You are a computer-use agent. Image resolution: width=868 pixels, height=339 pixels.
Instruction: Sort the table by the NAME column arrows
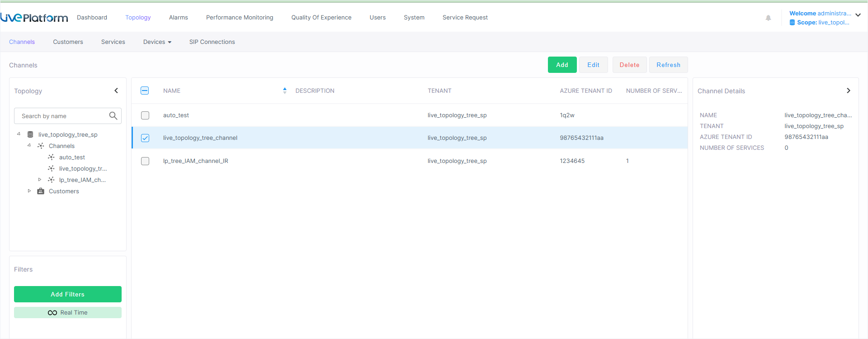point(284,91)
